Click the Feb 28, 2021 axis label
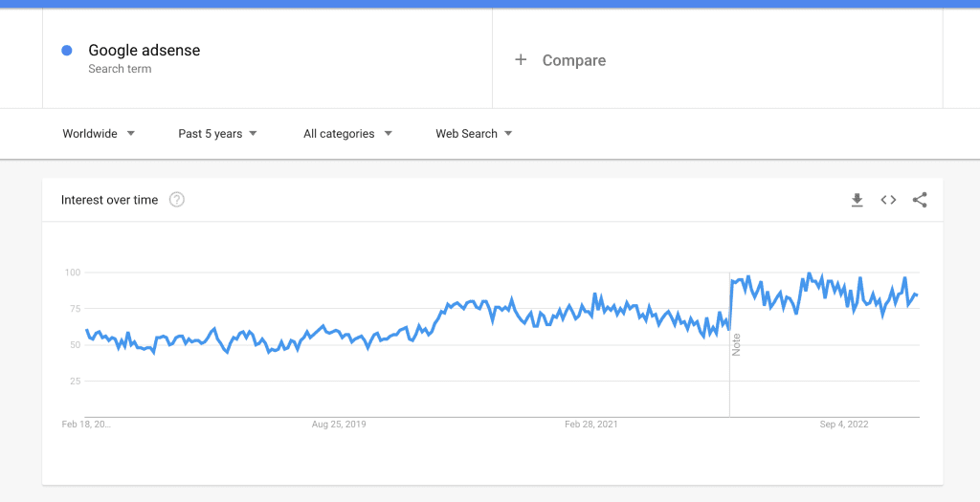This screenshot has height=502, width=980. pos(591,425)
